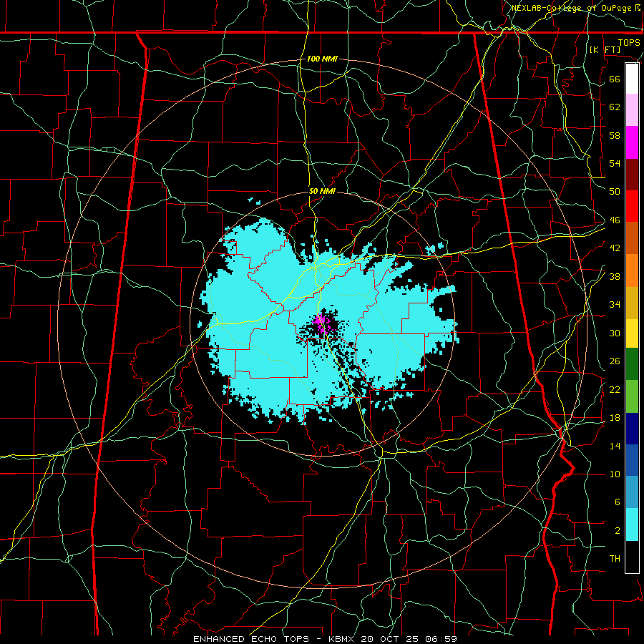Image resolution: width=644 pixels, height=644 pixels.
Task: Click the medium blue legend swatch
Action: [632, 460]
